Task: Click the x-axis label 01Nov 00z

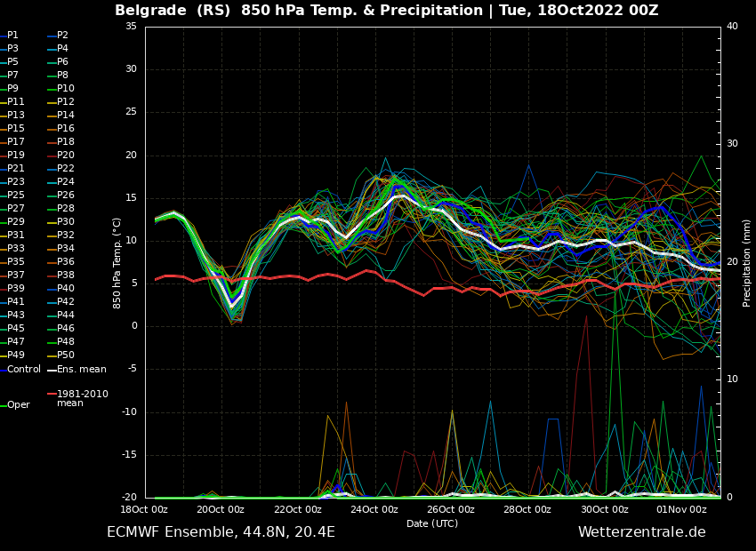Action: [681, 509]
